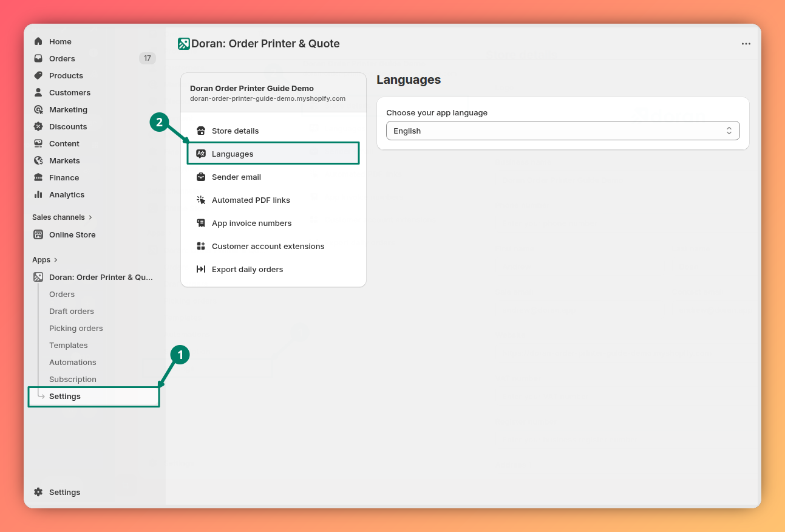Click the Analytics bar chart icon

coord(38,194)
